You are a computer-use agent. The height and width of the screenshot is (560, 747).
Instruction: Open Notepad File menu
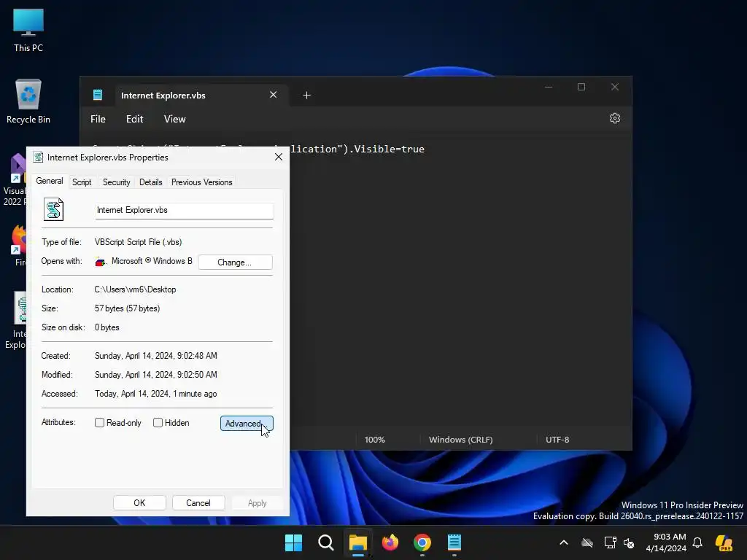98,119
